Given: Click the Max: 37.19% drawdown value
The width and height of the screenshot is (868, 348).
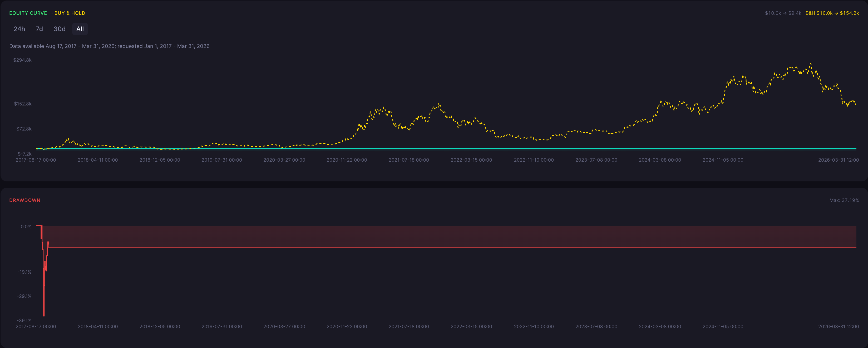Looking at the screenshot, I should coord(844,200).
